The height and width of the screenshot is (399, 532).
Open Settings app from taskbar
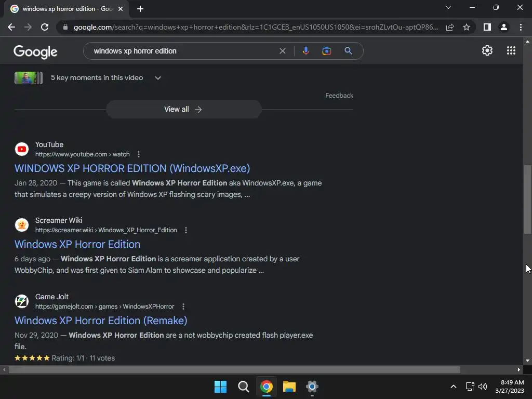(x=312, y=387)
